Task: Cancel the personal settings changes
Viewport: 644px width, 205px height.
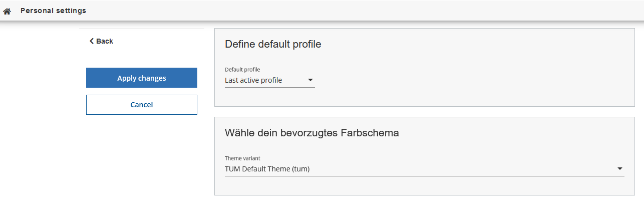Action: pos(142,105)
